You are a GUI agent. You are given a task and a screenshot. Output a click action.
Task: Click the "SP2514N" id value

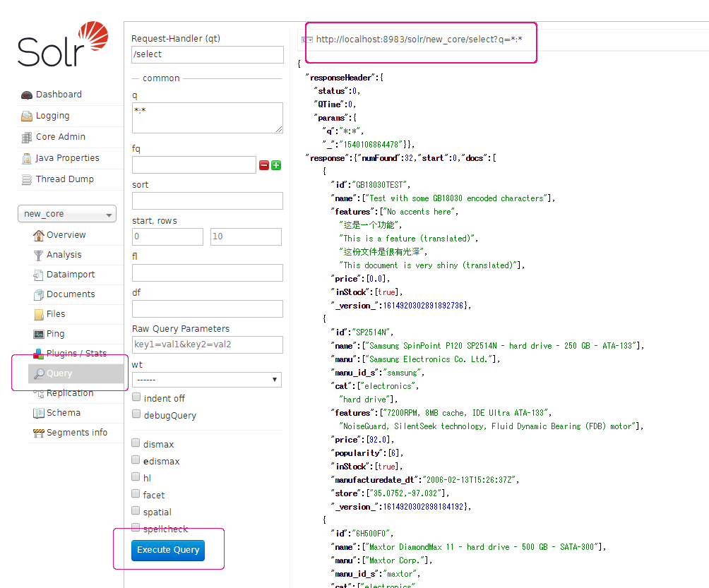pyautogui.click(x=370, y=332)
